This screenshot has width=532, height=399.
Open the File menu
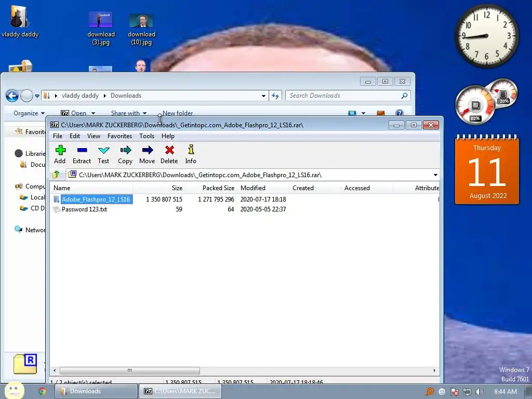pos(58,136)
